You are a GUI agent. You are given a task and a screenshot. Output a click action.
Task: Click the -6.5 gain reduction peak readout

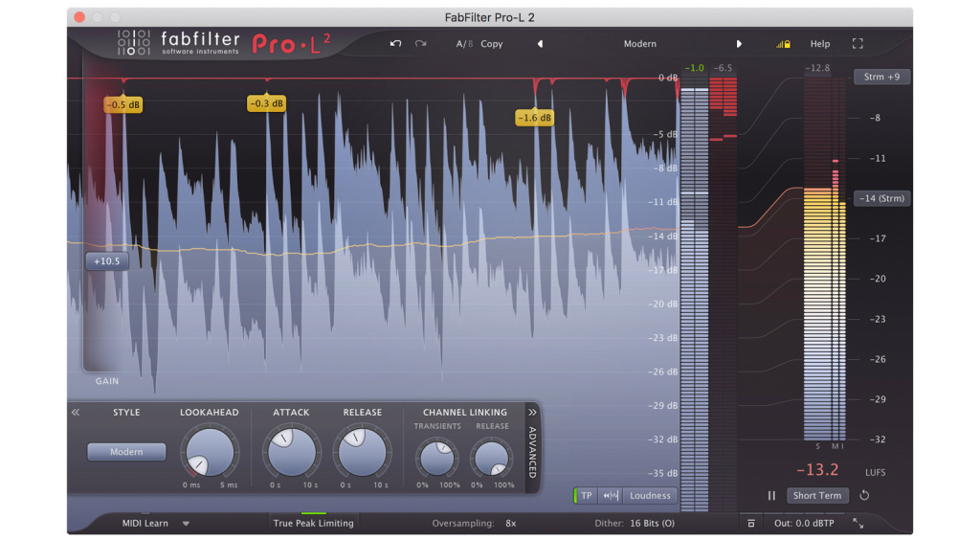pyautogui.click(x=723, y=68)
